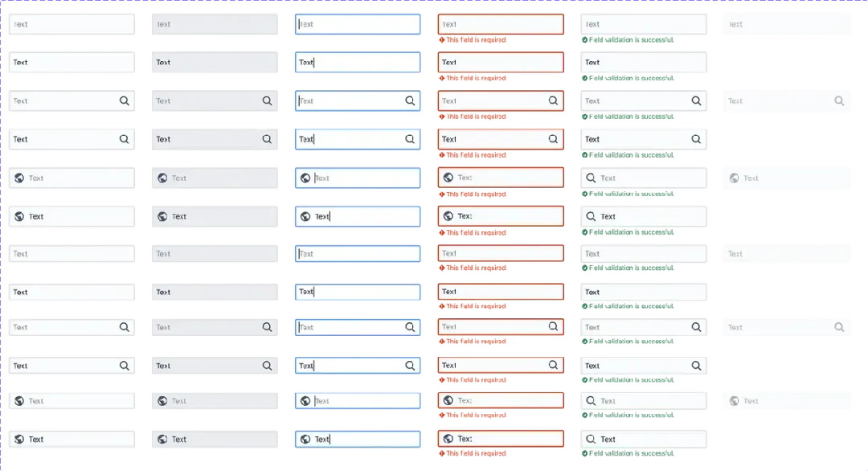Viewport: 868px width, 471px height.
Task: Click bottommost 'This field is required' message
Action: (x=476, y=453)
